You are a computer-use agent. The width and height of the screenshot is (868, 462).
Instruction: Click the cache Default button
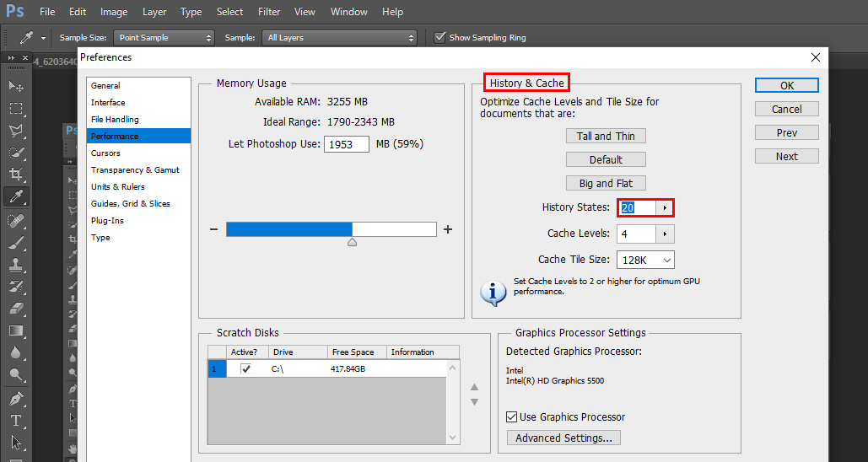[x=606, y=160]
